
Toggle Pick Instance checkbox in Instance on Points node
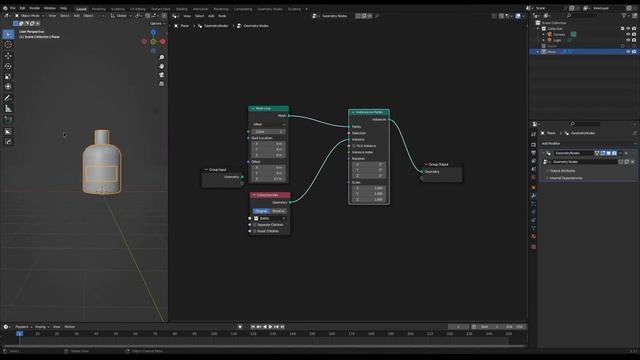click(354, 146)
